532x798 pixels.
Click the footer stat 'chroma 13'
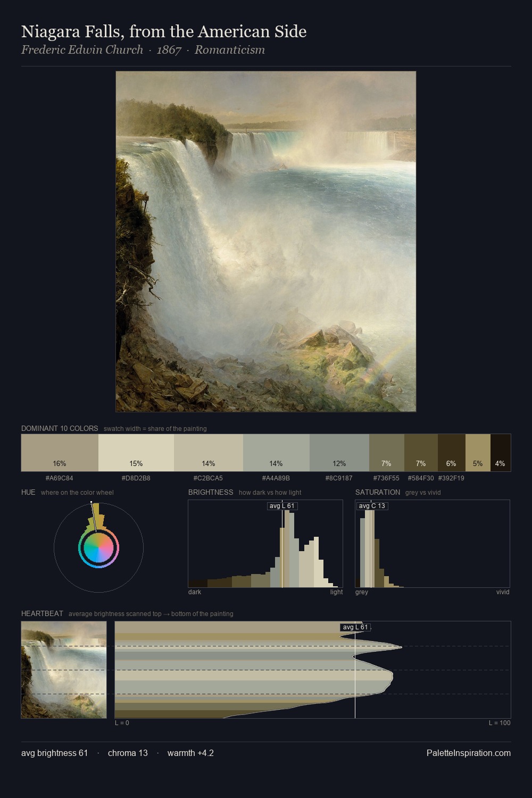click(x=128, y=753)
